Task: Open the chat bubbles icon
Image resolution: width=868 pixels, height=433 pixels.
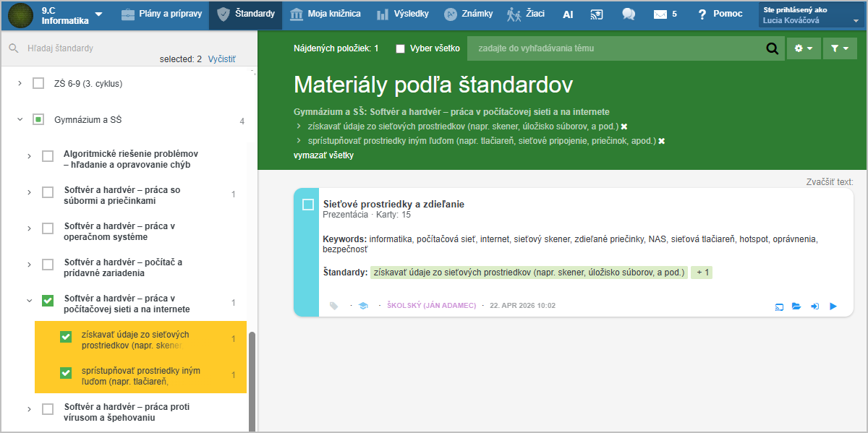Action: click(x=629, y=14)
